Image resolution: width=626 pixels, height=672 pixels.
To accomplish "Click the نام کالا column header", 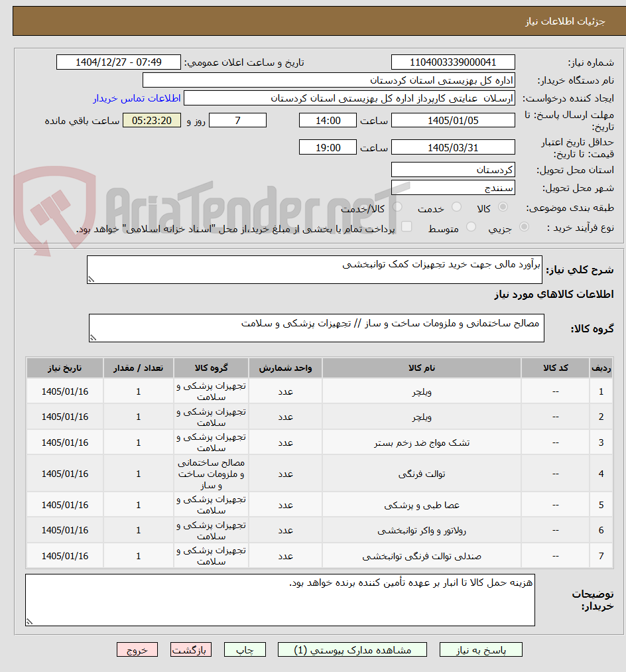I will pos(422,368).
